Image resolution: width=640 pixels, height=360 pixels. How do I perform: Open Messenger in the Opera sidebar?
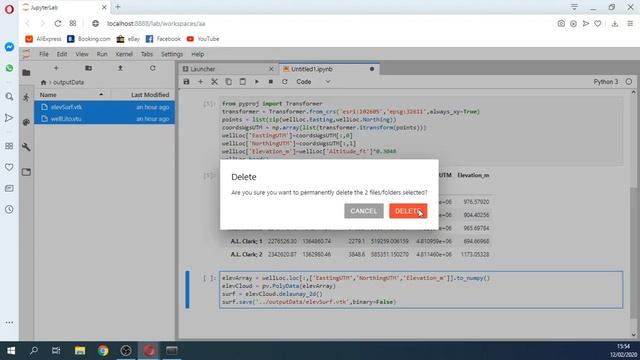click(x=9, y=47)
